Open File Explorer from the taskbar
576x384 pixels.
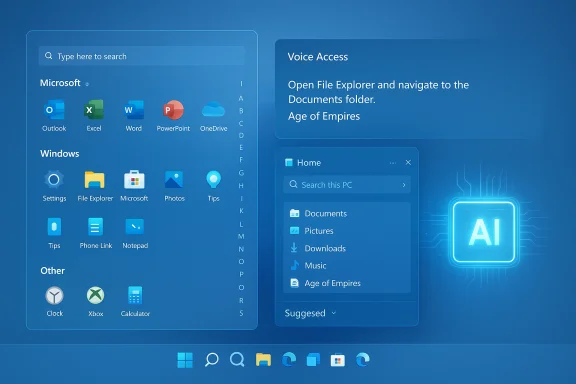pos(263,360)
